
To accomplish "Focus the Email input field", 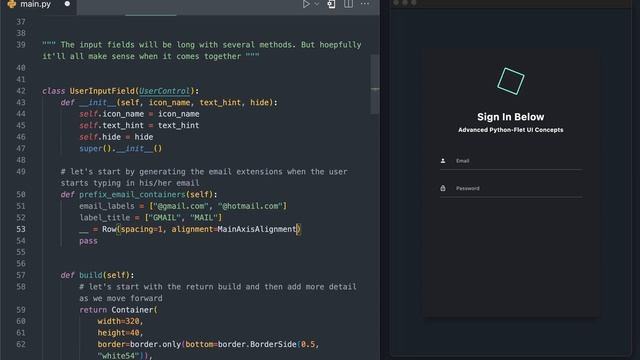I will coord(511,161).
